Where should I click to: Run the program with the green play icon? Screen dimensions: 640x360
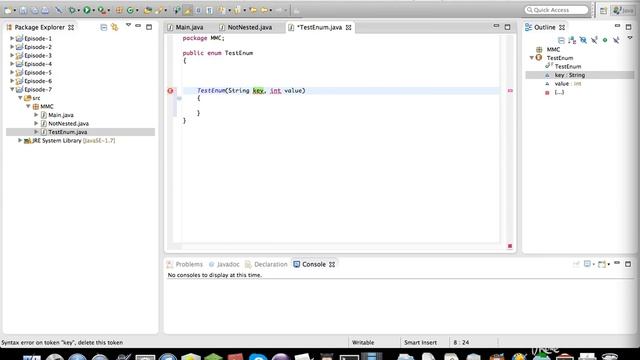(x=87, y=10)
